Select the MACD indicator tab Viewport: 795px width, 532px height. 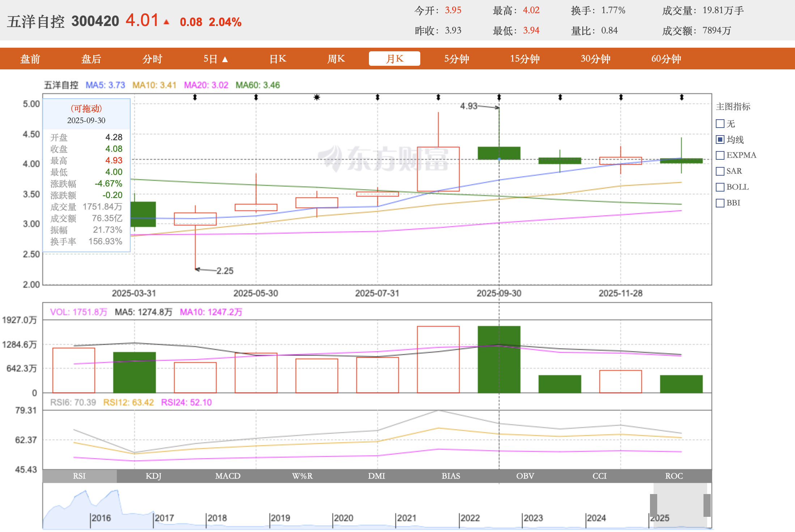(228, 476)
